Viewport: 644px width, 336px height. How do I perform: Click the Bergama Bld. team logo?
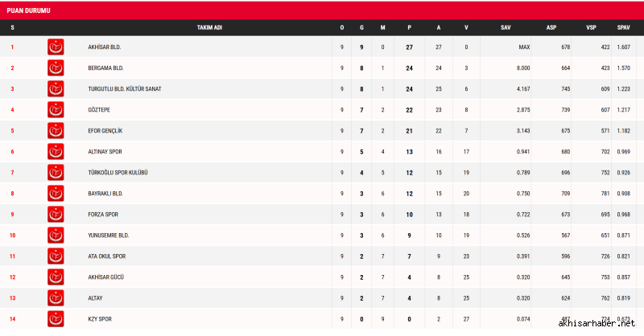[56, 68]
